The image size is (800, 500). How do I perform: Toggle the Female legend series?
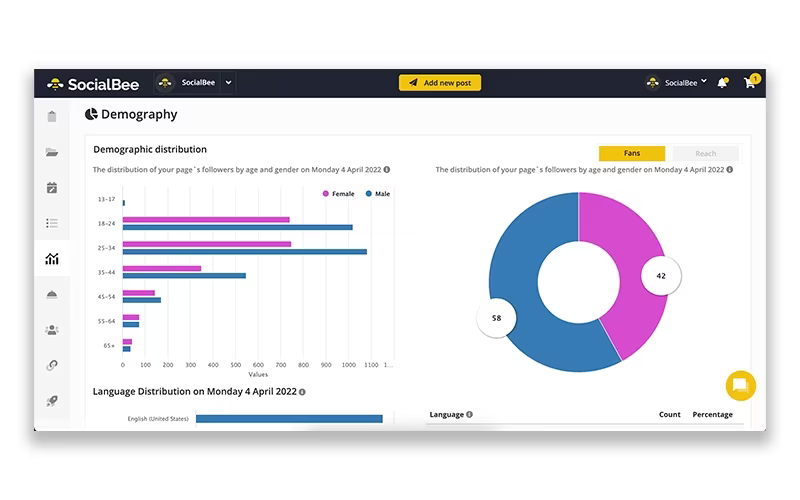click(338, 194)
